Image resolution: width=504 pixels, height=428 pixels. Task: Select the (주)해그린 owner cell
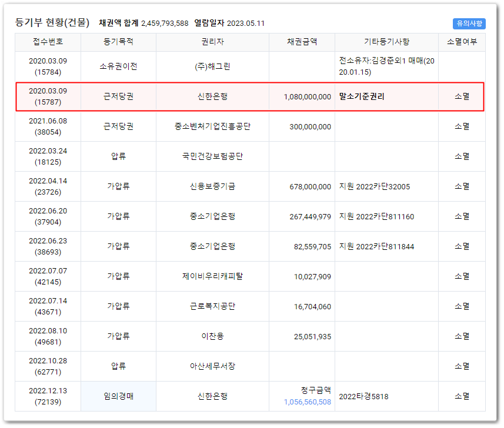[212, 66]
